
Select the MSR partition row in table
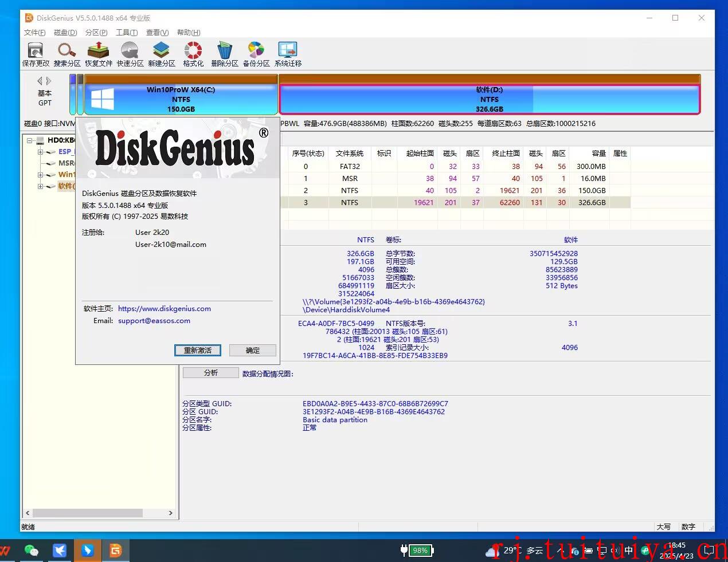(x=456, y=179)
